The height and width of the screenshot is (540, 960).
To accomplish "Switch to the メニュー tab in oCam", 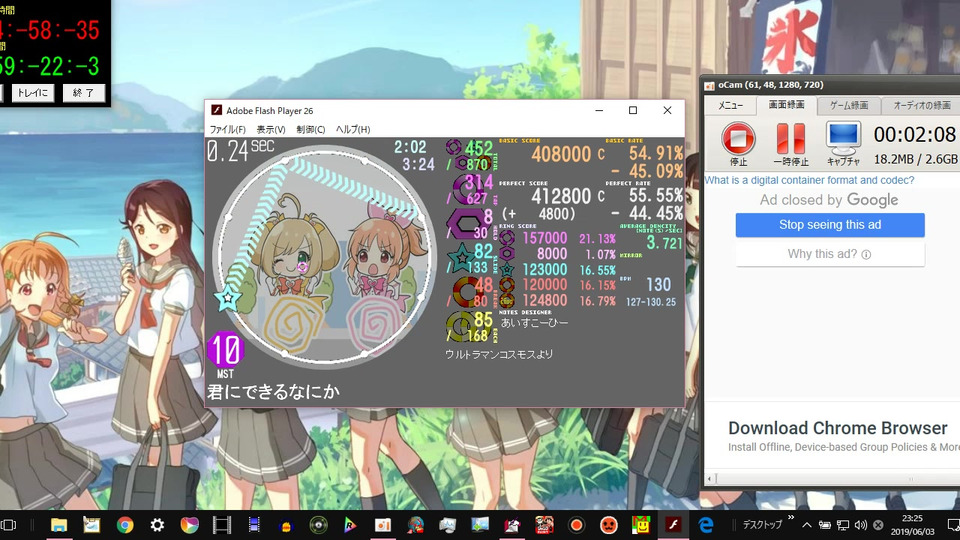I will 730,105.
